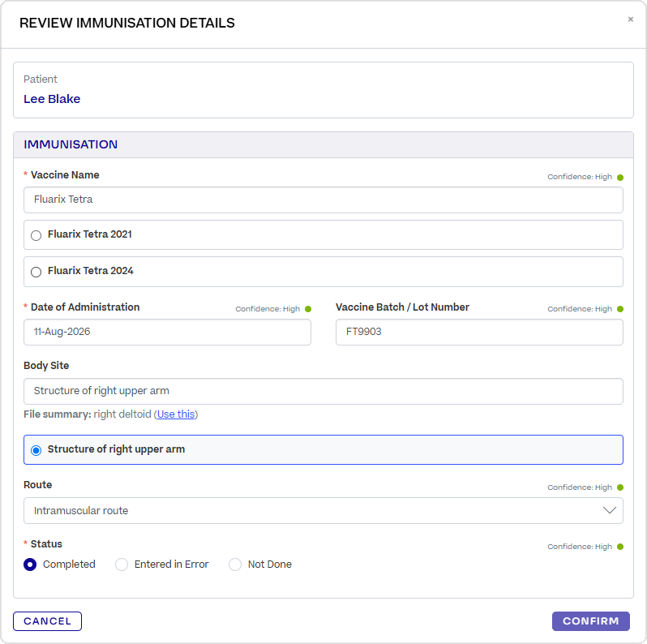Set status to Entered in Error
Screen dimensions: 647x644
pyautogui.click(x=122, y=565)
